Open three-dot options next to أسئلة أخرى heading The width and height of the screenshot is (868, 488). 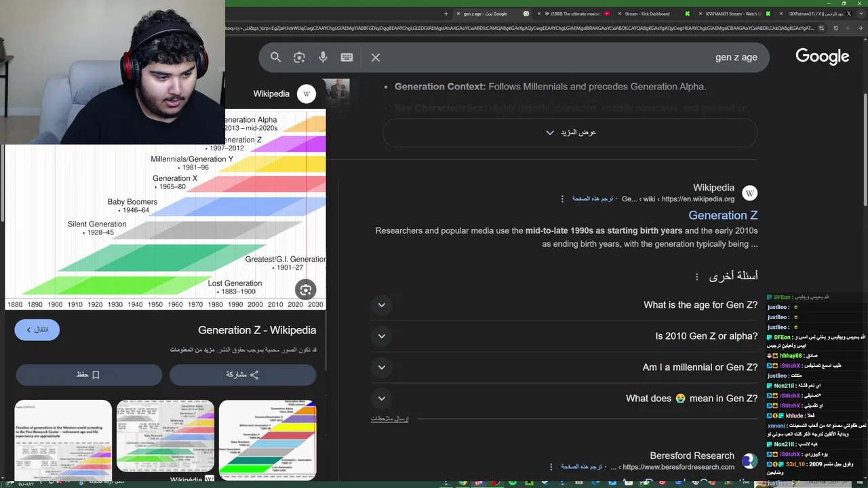pos(696,277)
